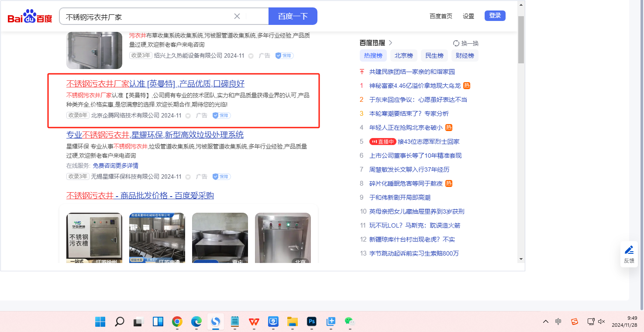This screenshot has height=332, width=644.
Task: Click the 登录 login button
Action: coord(495,16)
